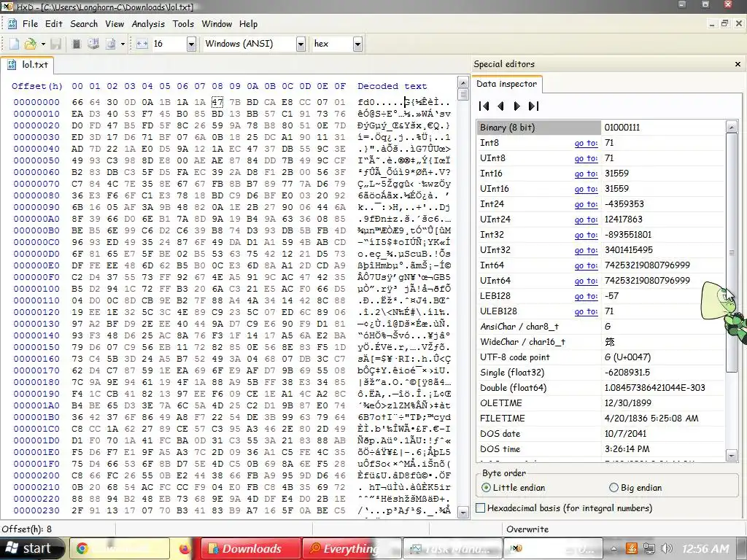747x560 pixels.
Task: Switch to Downloads taskbar window
Action: tap(251, 548)
